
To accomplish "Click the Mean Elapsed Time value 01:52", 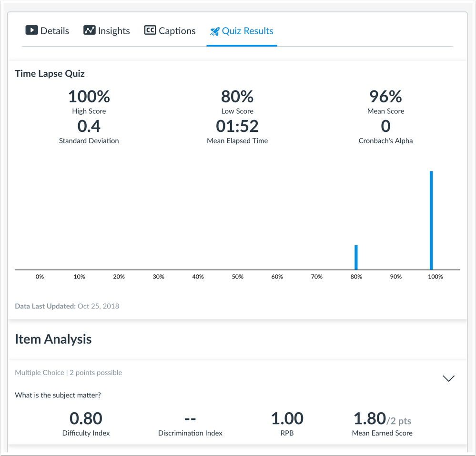I will (237, 126).
